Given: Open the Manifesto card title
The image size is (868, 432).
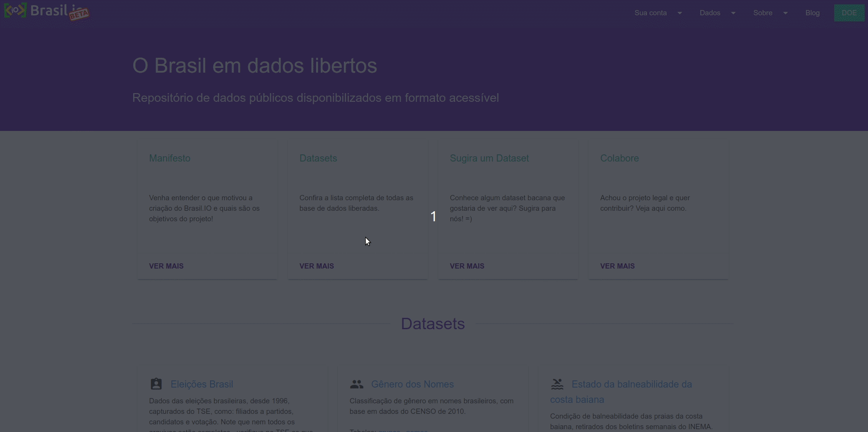Looking at the screenshot, I should click(169, 158).
